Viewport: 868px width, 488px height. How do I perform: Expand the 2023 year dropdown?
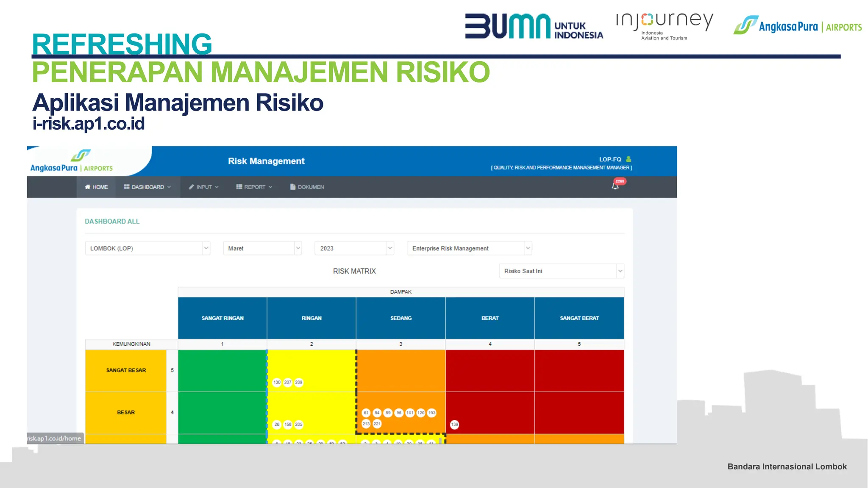[354, 248]
